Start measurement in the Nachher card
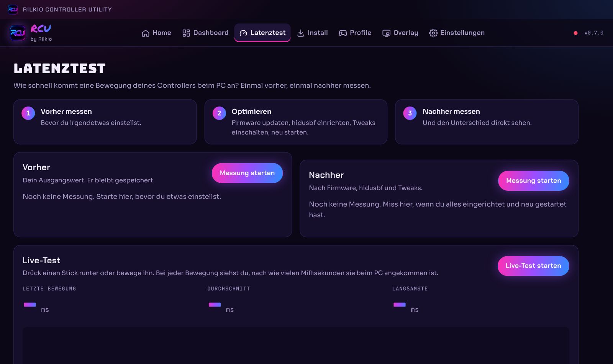Screen dimensions: 613x364 pos(533,181)
